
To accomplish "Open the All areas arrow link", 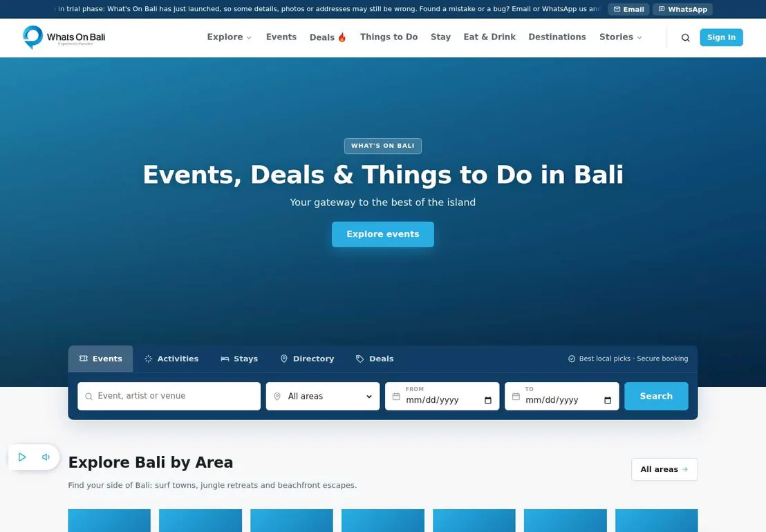I will tap(664, 470).
